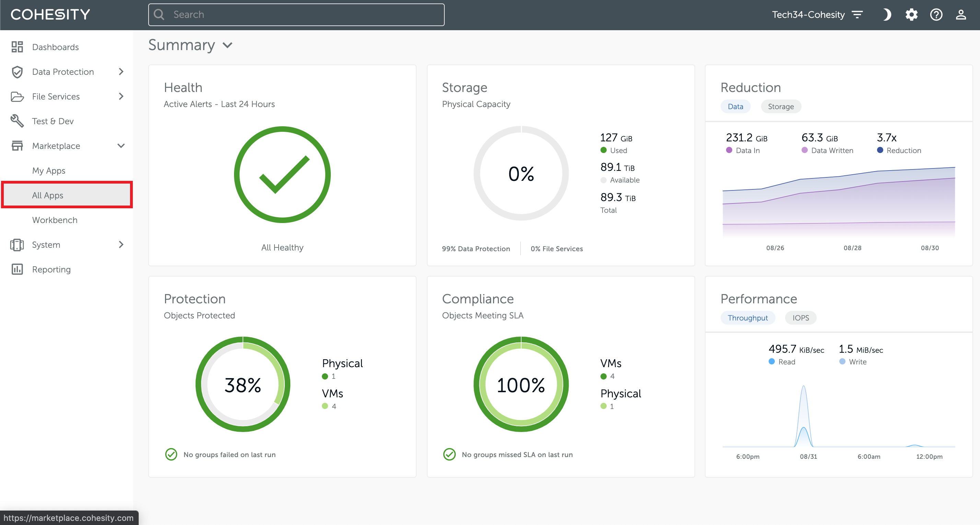This screenshot has height=525, width=980.
Task: Click the large green Health checkmark
Action: 282,175
